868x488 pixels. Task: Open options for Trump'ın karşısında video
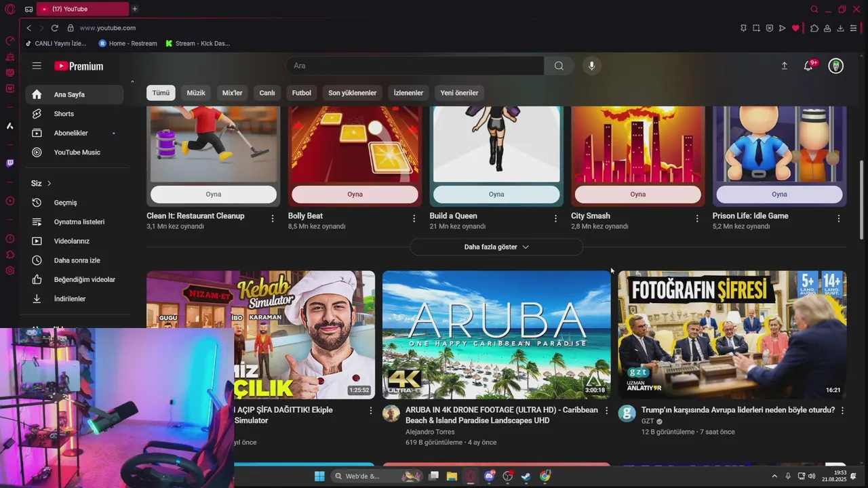pos(843,411)
